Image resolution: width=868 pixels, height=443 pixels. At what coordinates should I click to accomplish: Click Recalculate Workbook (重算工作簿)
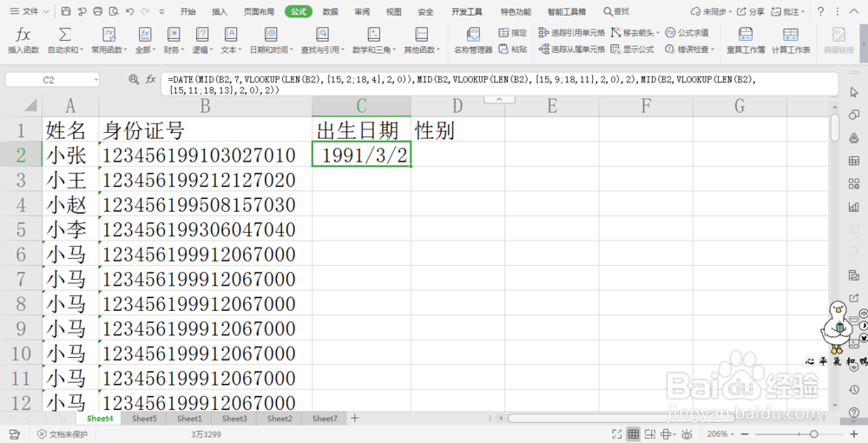[x=746, y=41]
